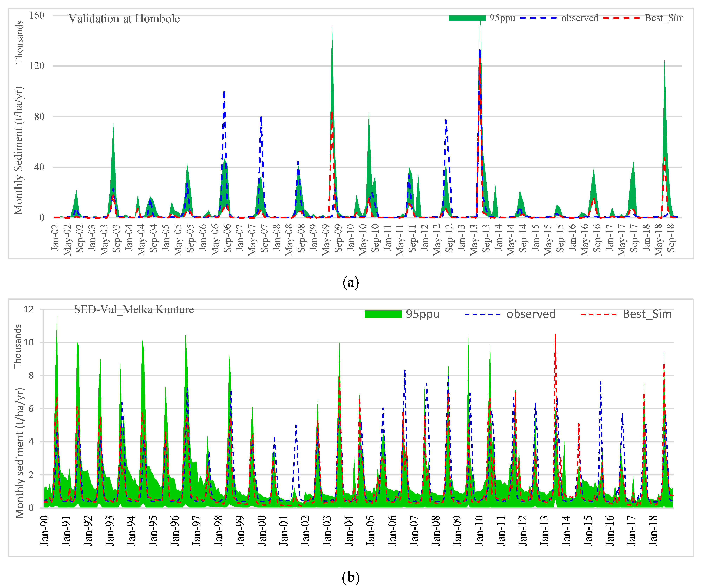This screenshot has height=588, width=701.
Task: Click '95ppu' legend label in top chart
Action: coord(502,18)
